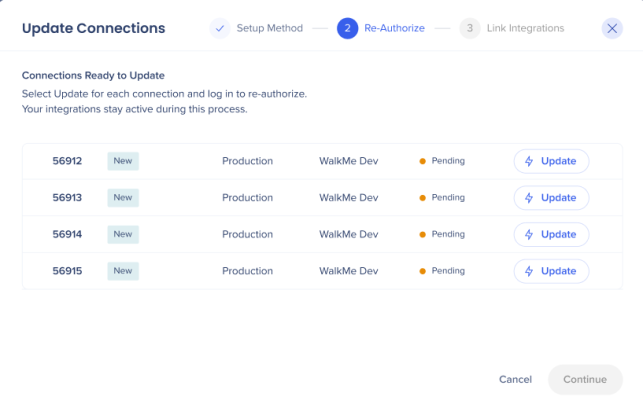The image size is (643, 415).
Task: Click Pending status text in row 56914
Action: point(448,234)
